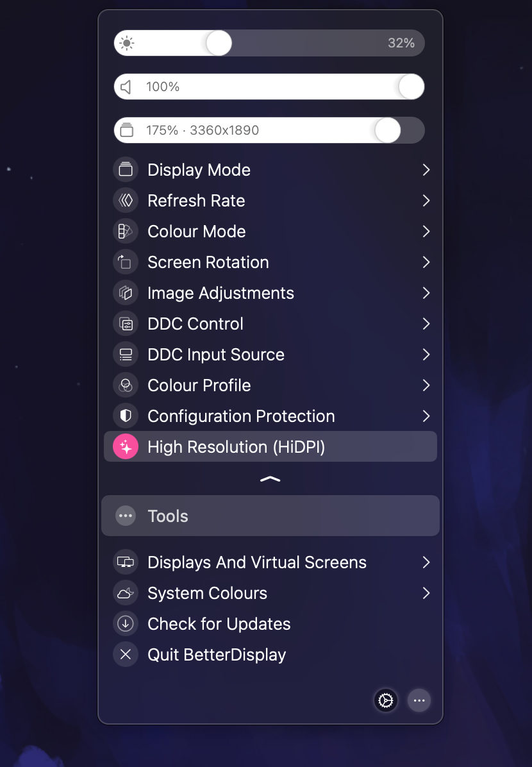Click the Colour Mode palette icon
Viewport: 532px width, 767px height.
coord(126,232)
